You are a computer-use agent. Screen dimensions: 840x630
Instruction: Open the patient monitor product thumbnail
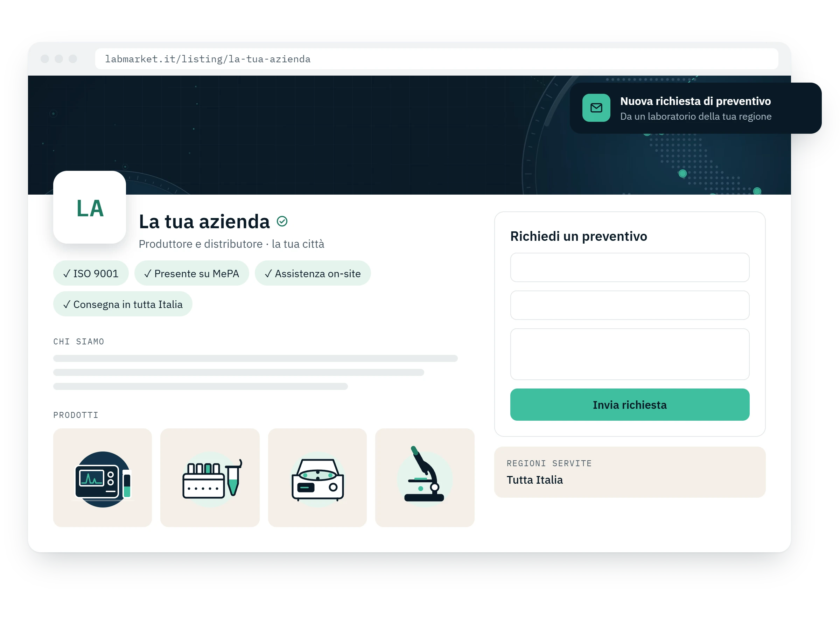(x=103, y=477)
